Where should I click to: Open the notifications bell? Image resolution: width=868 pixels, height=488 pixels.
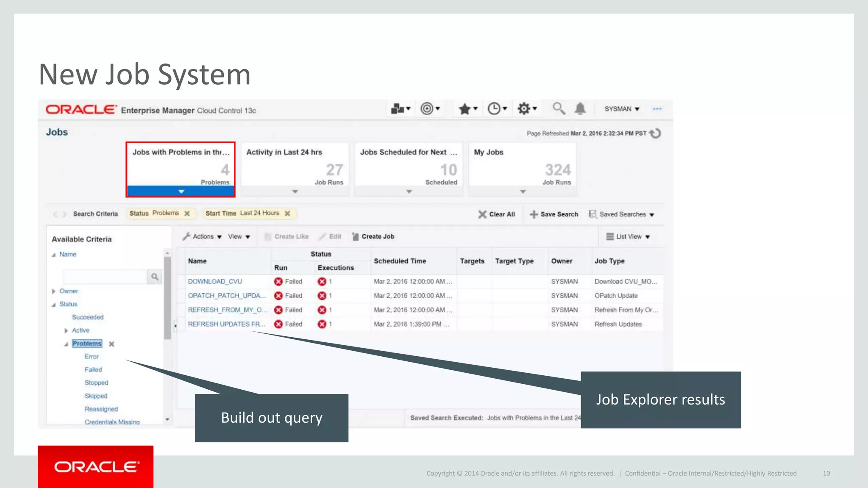tap(580, 109)
